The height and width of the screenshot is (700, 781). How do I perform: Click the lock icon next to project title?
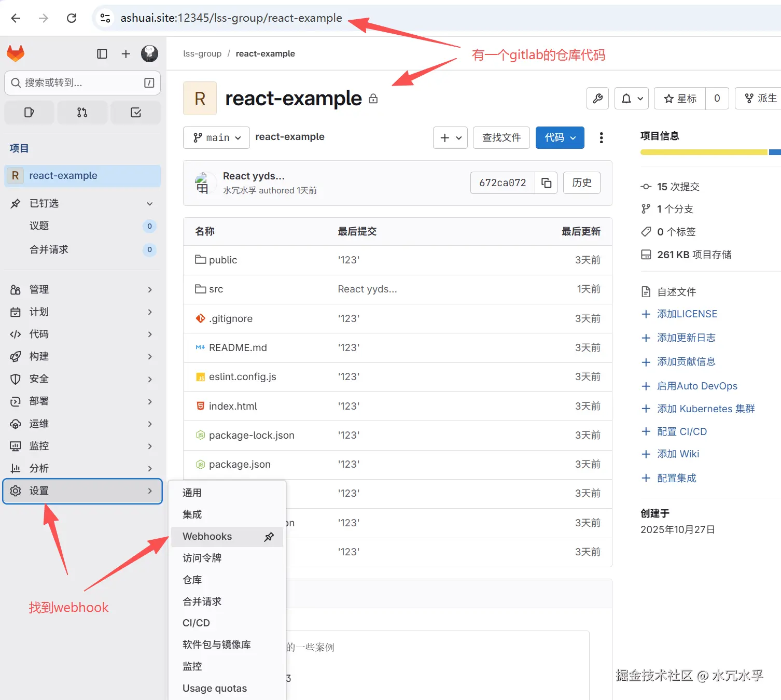click(x=373, y=99)
